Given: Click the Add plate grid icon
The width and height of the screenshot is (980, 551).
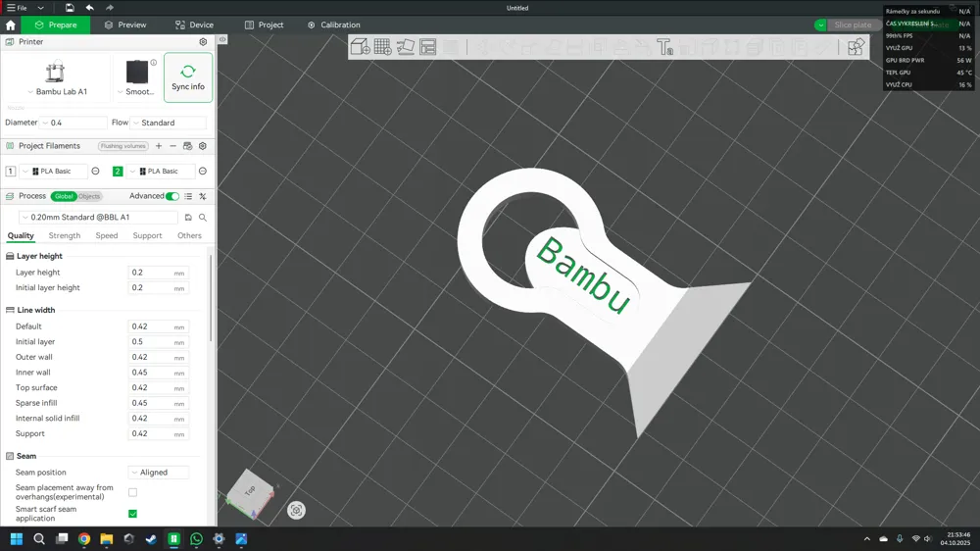Looking at the screenshot, I should [x=382, y=47].
